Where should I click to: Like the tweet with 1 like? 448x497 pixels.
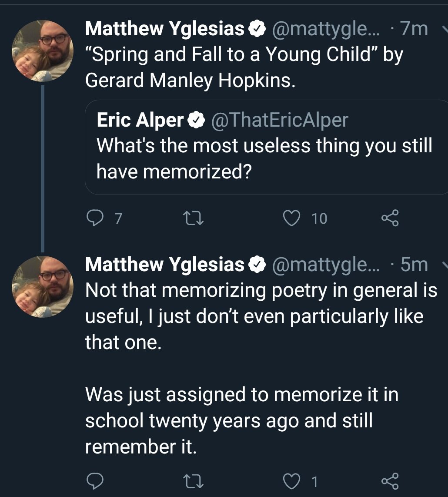[x=291, y=481]
